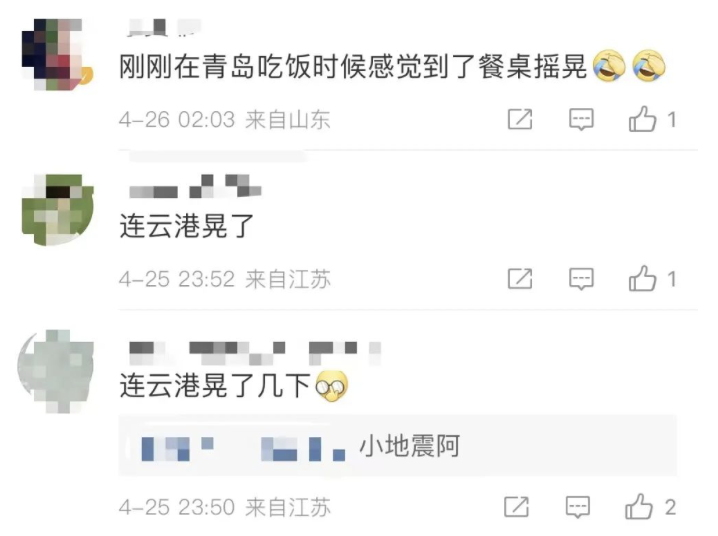Like the comment posted from 山东
Viewport: 718px width, 536px height.
[x=642, y=119]
